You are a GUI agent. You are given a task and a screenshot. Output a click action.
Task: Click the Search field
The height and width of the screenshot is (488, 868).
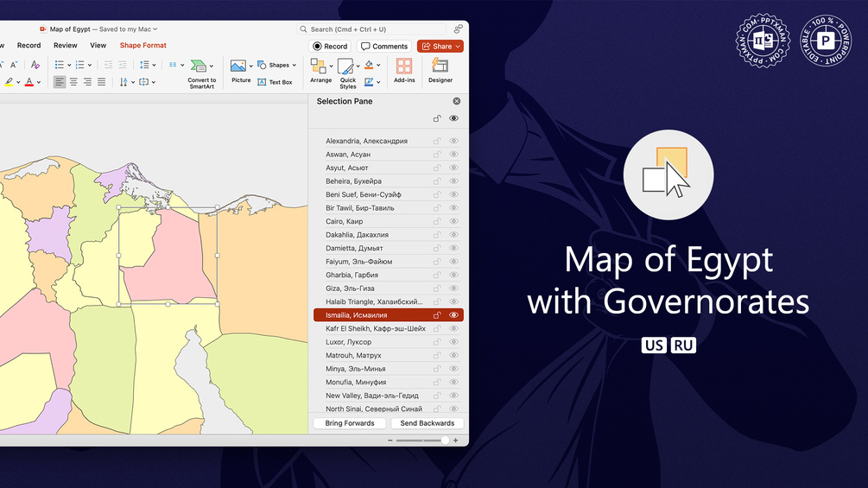point(371,29)
